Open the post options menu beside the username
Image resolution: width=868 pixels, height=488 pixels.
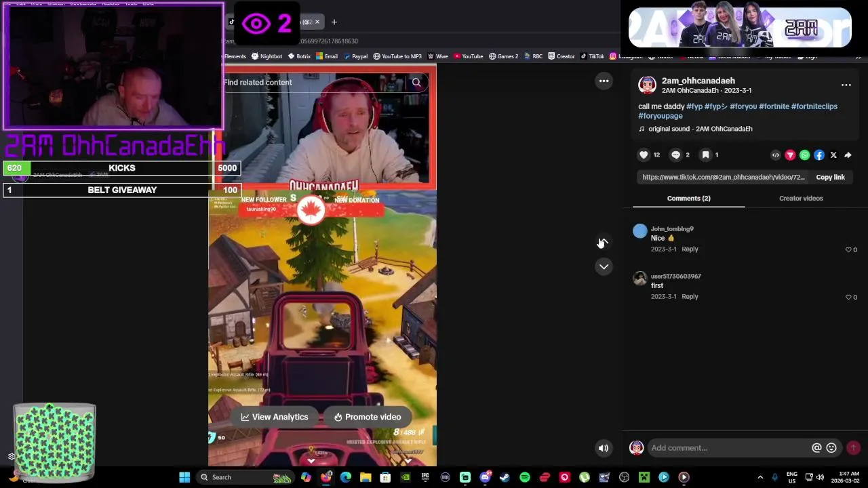[x=846, y=85]
